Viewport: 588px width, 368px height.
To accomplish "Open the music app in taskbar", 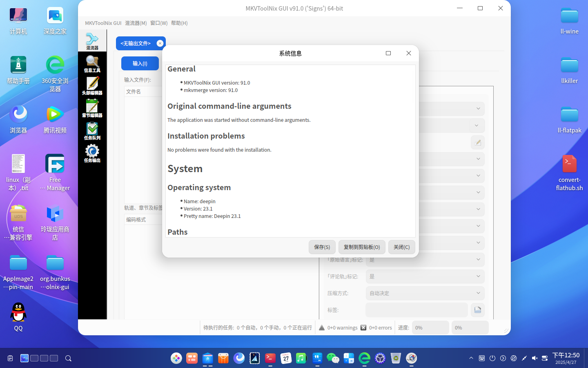I will 301,358.
